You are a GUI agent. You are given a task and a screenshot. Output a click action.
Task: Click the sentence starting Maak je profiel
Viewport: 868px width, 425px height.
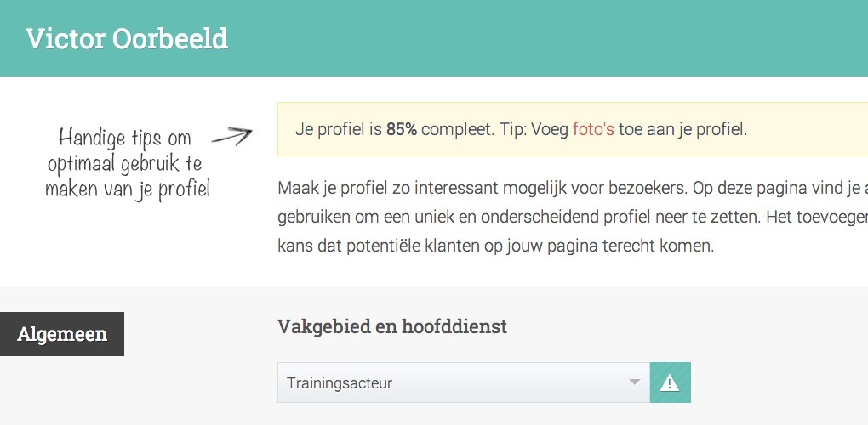573,188
